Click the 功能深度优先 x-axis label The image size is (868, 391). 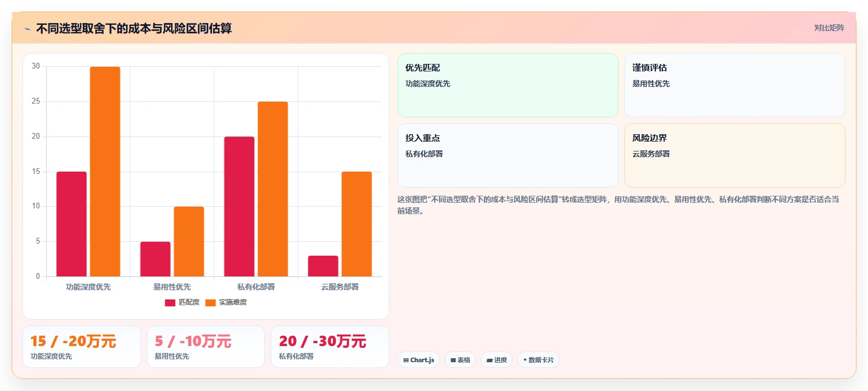(88, 287)
